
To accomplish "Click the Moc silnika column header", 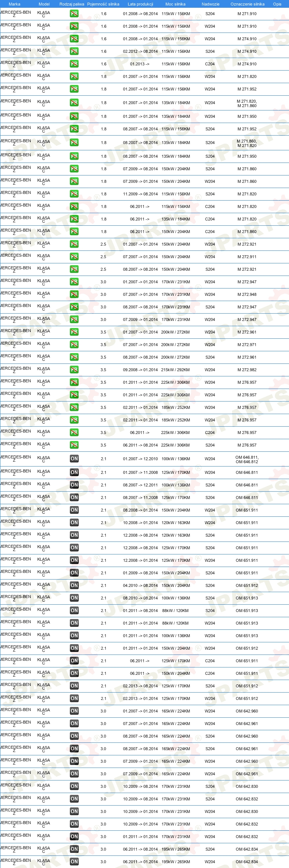I will point(176,4).
